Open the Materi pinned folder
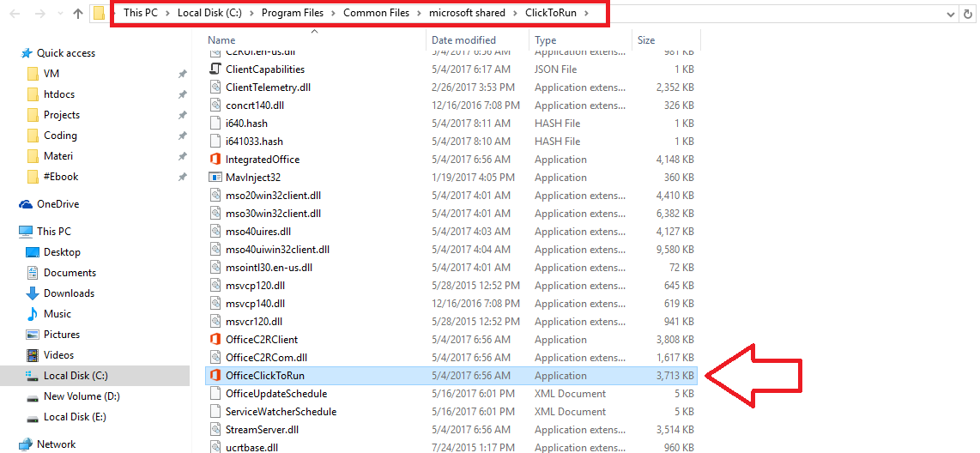980x453 pixels. (58, 156)
